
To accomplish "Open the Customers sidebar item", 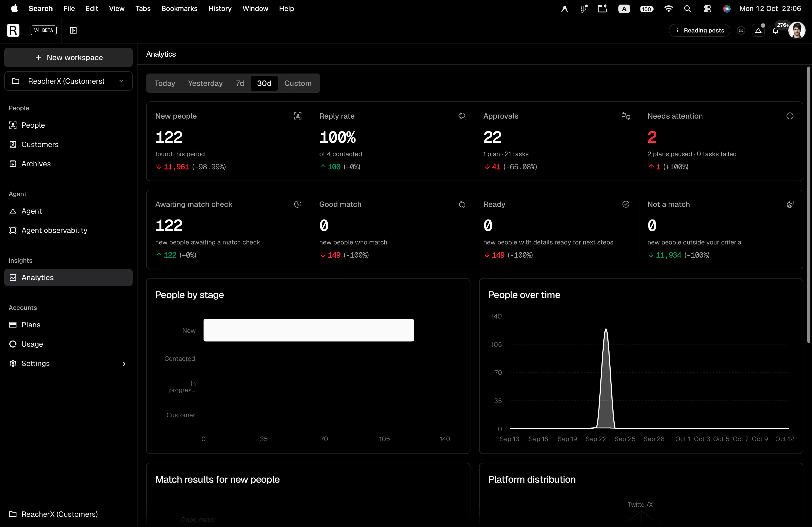I will (x=68, y=145).
